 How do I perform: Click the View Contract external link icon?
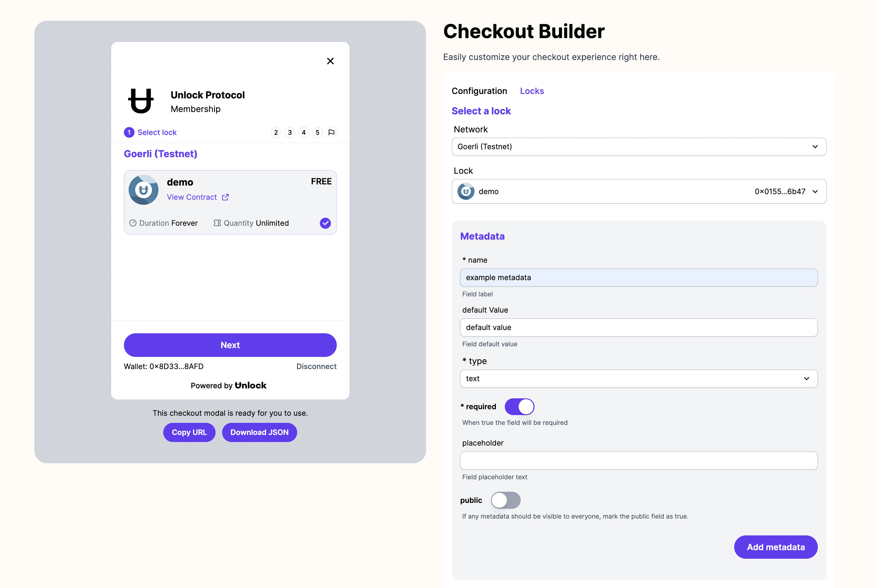[226, 197]
